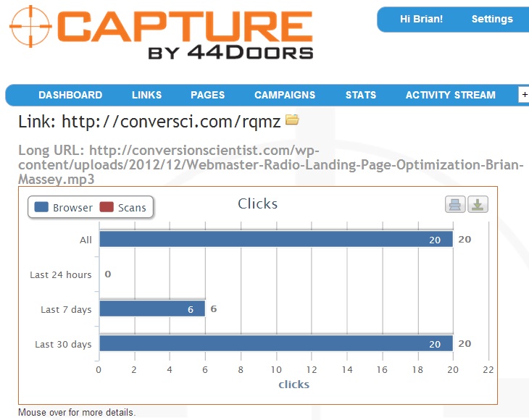This screenshot has height=420, width=529.
Task: Go to the Links section
Action: click(x=147, y=95)
